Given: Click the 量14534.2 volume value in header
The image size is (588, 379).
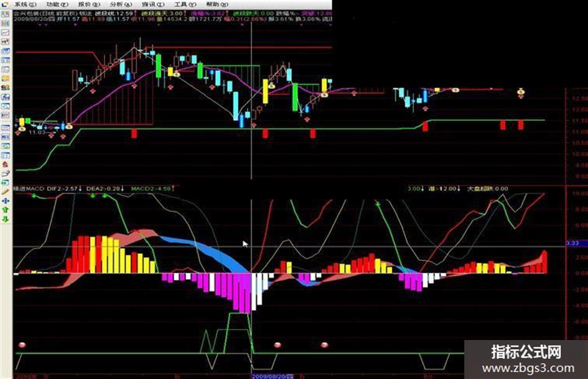Looking at the screenshot, I should (173, 19).
